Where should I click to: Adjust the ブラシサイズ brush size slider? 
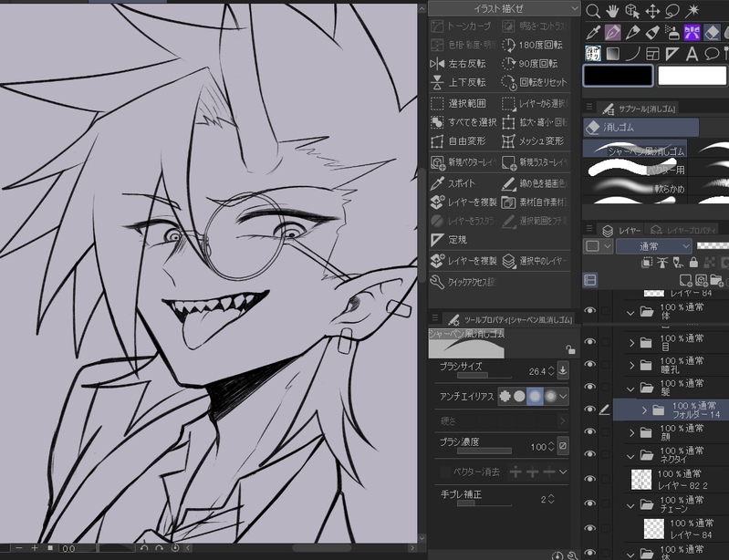[x=484, y=375]
